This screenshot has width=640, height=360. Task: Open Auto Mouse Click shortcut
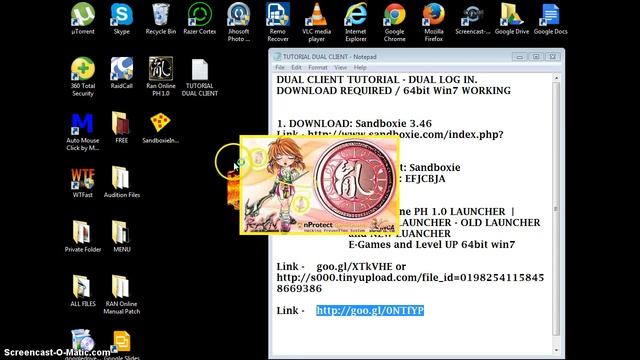(83, 132)
